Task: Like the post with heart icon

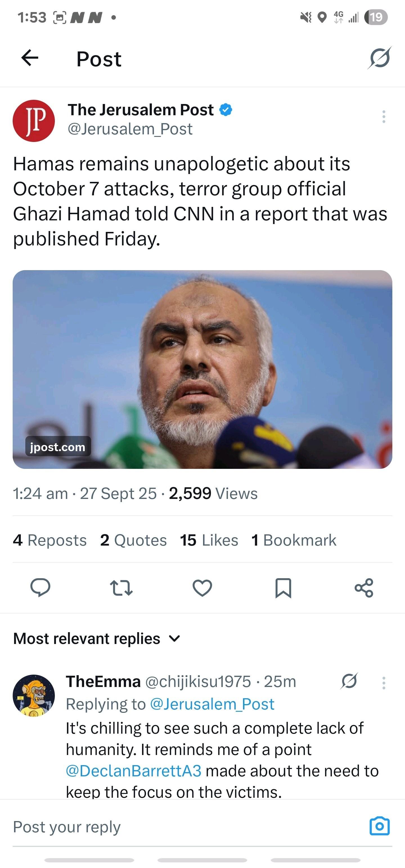Action: (x=202, y=588)
